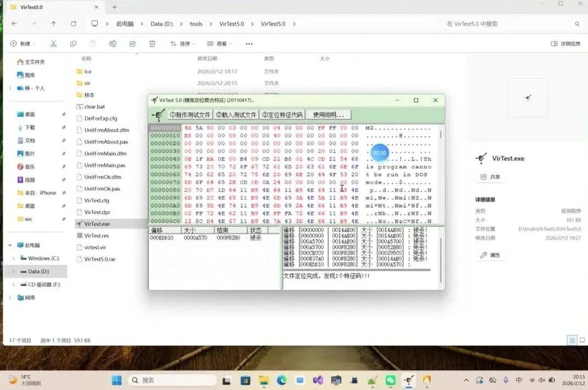Open the 使用说明... help button

coord(328,115)
